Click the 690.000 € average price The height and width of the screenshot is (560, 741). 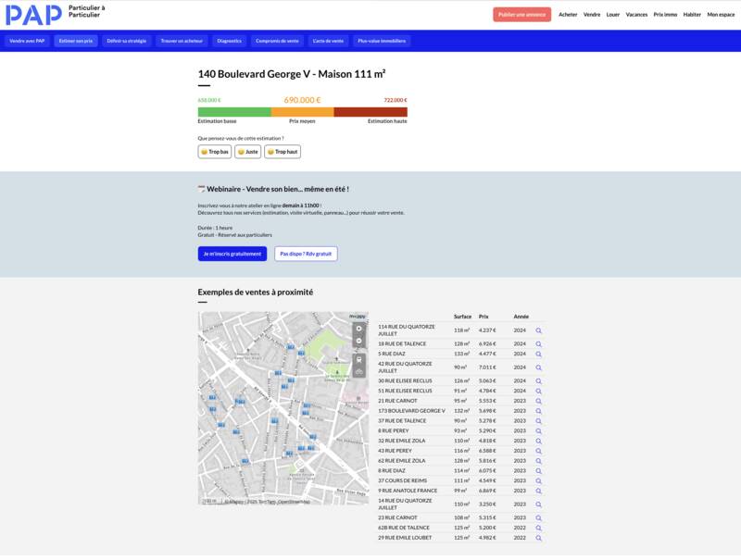click(x=303, y=100)
